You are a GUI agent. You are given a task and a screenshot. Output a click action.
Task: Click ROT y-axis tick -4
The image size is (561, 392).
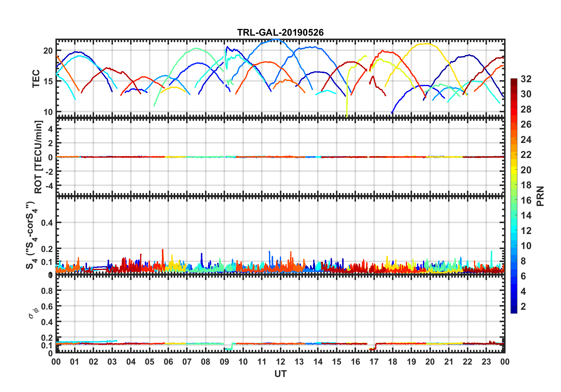pos(49,186)
